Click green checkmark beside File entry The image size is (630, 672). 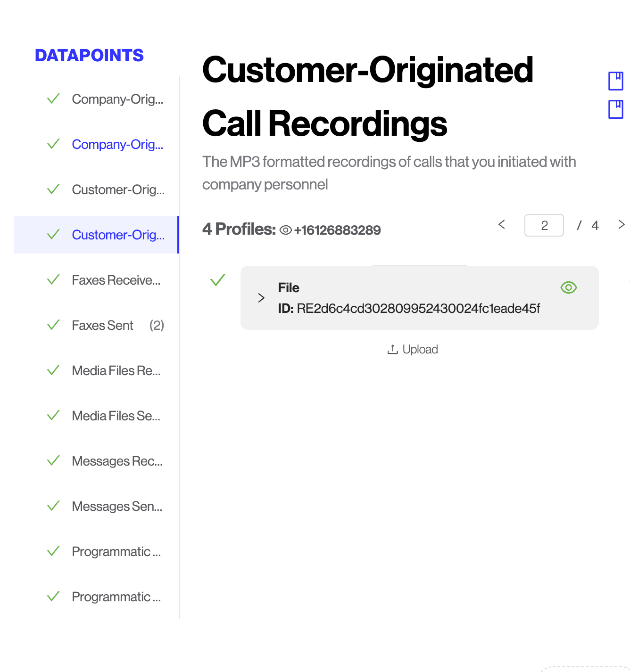pos(218,280)
